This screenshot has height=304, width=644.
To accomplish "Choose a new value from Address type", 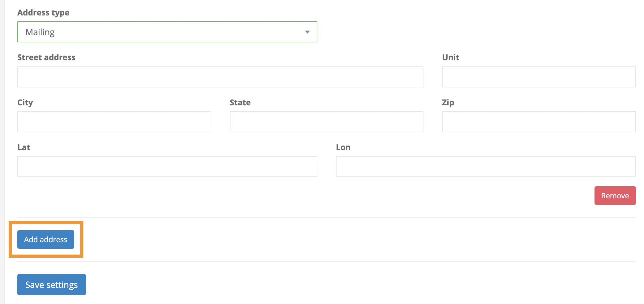I will [167, 32].
